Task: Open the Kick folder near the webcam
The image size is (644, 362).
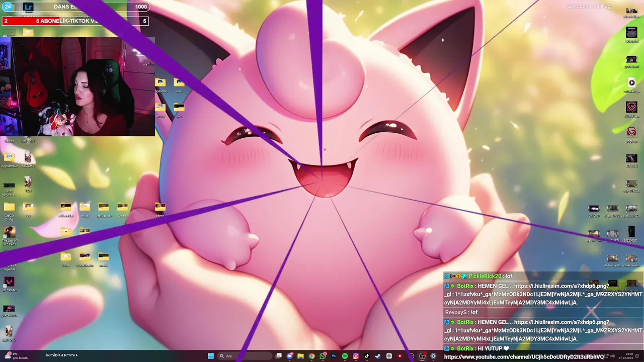Action: [x=179, y=85]
